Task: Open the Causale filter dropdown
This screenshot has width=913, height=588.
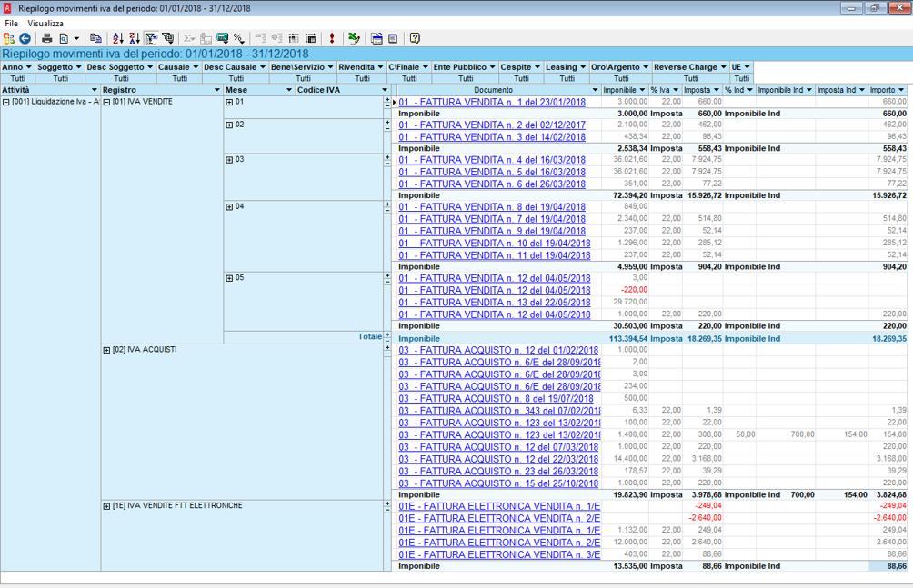Action: click(x=196, y=67)
